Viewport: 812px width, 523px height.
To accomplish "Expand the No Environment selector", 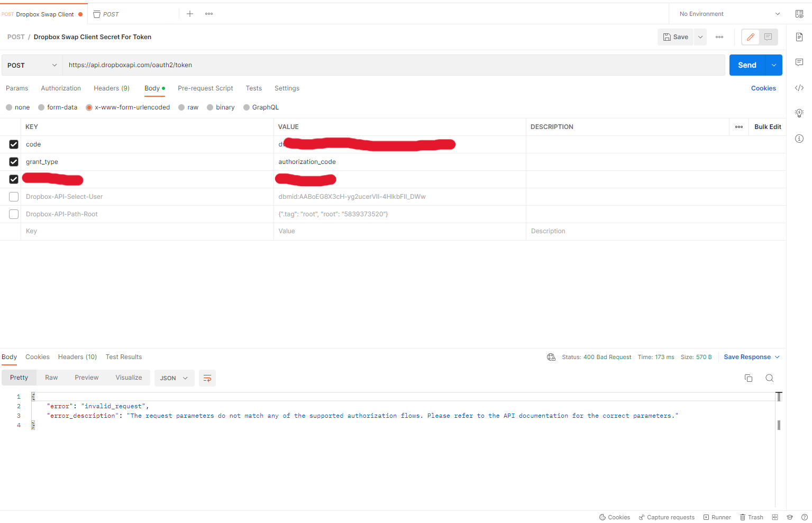I will coord(729,14).
